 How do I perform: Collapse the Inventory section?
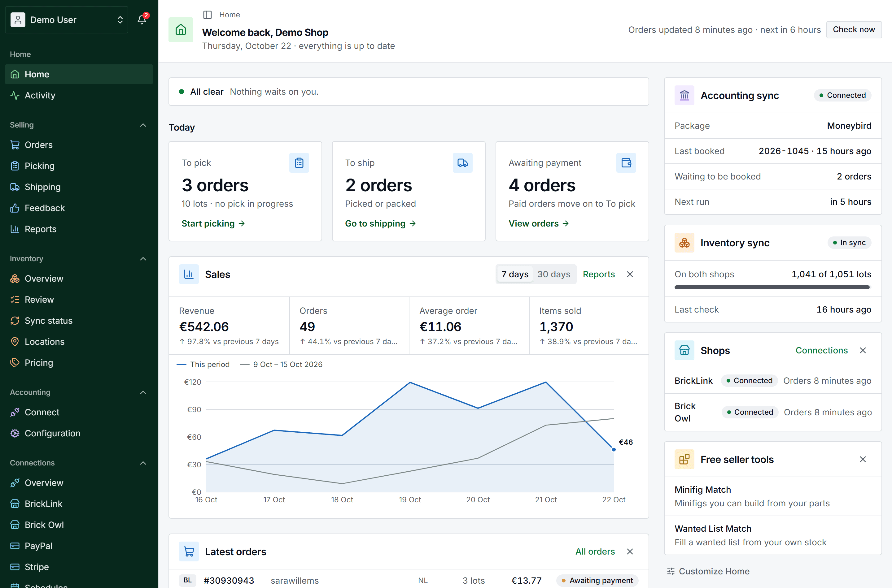click(143, 259)
